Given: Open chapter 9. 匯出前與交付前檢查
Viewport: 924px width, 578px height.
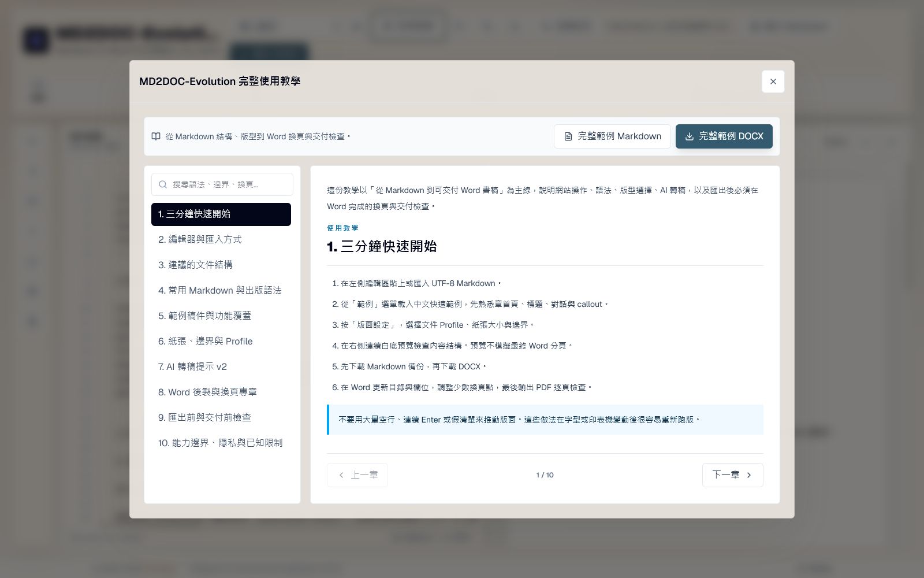Looking at the screenshot, I should click(221, 417).
